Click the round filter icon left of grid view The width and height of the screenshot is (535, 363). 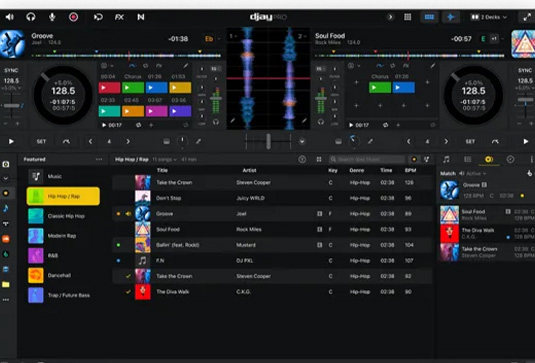302,159
